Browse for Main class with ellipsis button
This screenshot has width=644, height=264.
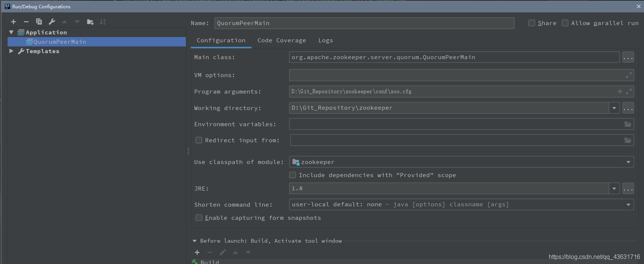click(x=628, y=57)
